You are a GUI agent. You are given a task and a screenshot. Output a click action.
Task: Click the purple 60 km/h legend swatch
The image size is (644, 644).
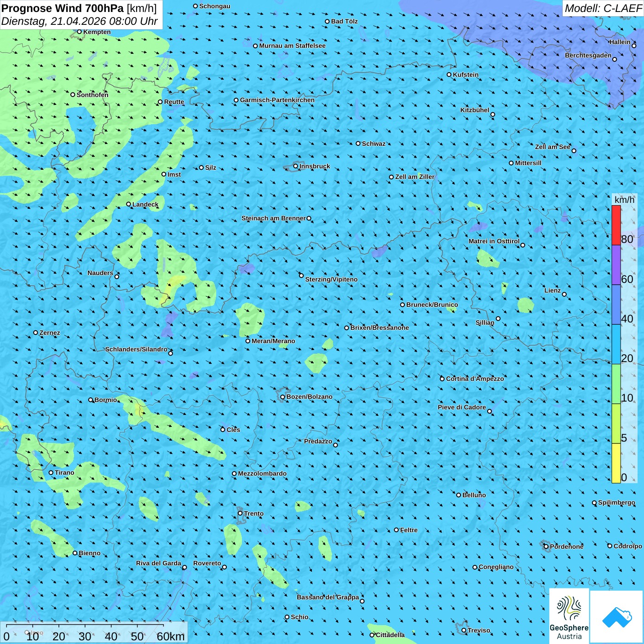pyautogui.click(x=616, y=265)
